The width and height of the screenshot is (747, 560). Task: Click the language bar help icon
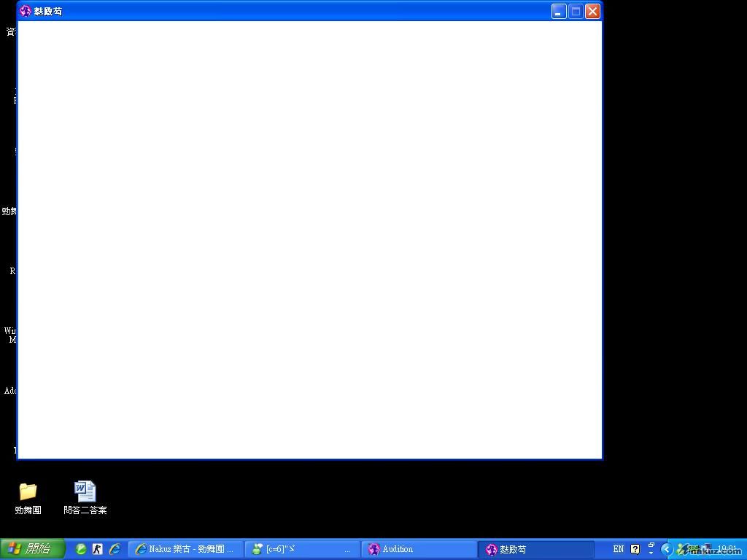tap(635, 549)
